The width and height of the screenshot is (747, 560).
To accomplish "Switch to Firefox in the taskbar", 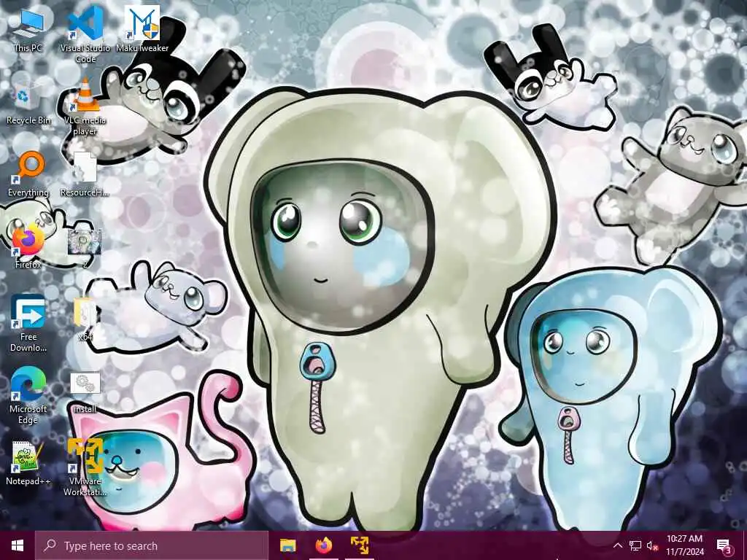I will click(x=323, y=545).
